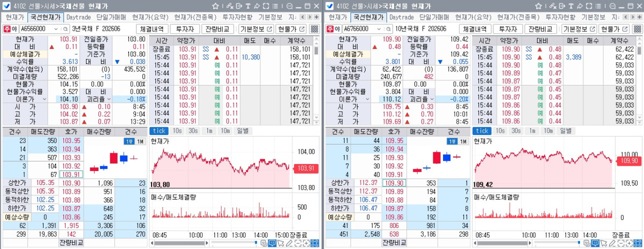
Task: Click the search magnifier beside code A6566000
Action: tap(65, 29)
